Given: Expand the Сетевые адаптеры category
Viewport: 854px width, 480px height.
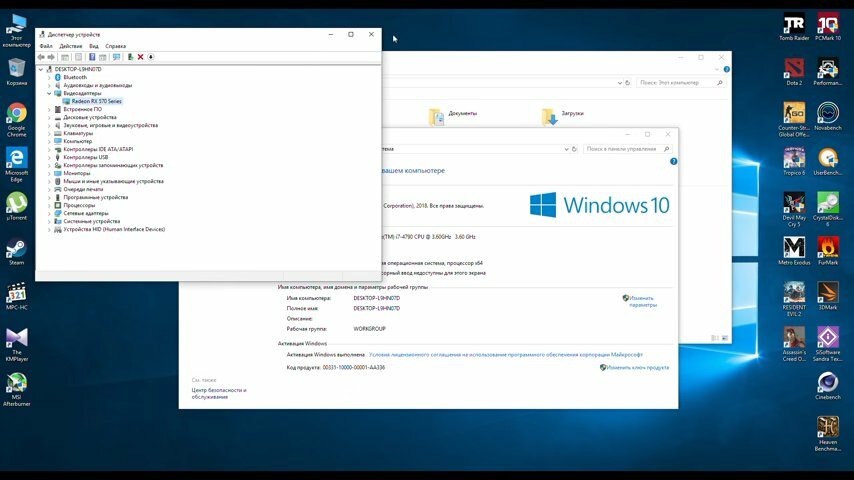Looking at the screenshot, I should click(x=49, y=214).
